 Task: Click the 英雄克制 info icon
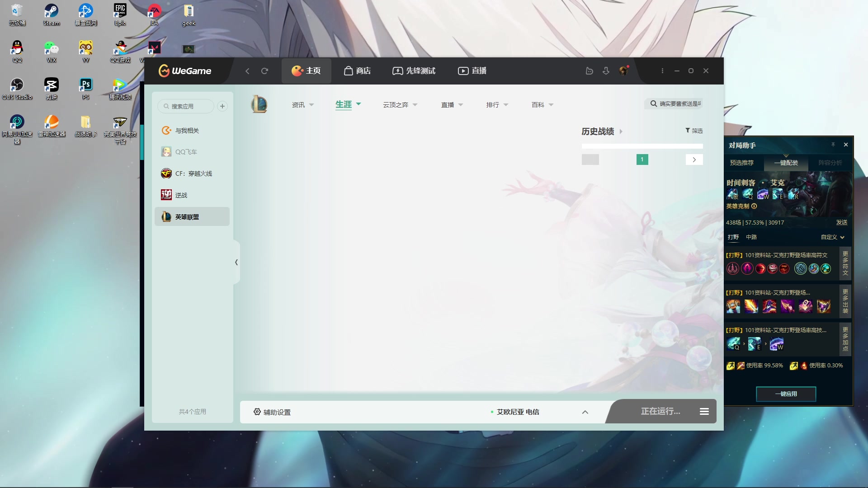[754, 206]
